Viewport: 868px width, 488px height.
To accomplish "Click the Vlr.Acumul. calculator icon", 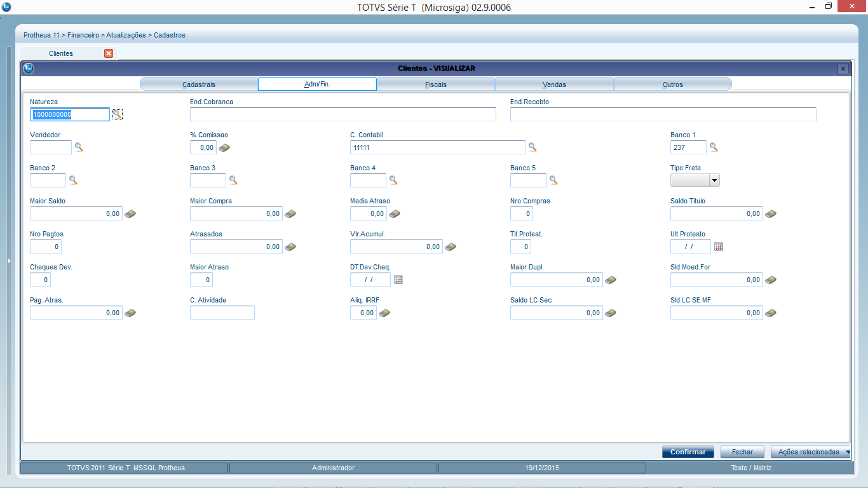I will (451, 247).
